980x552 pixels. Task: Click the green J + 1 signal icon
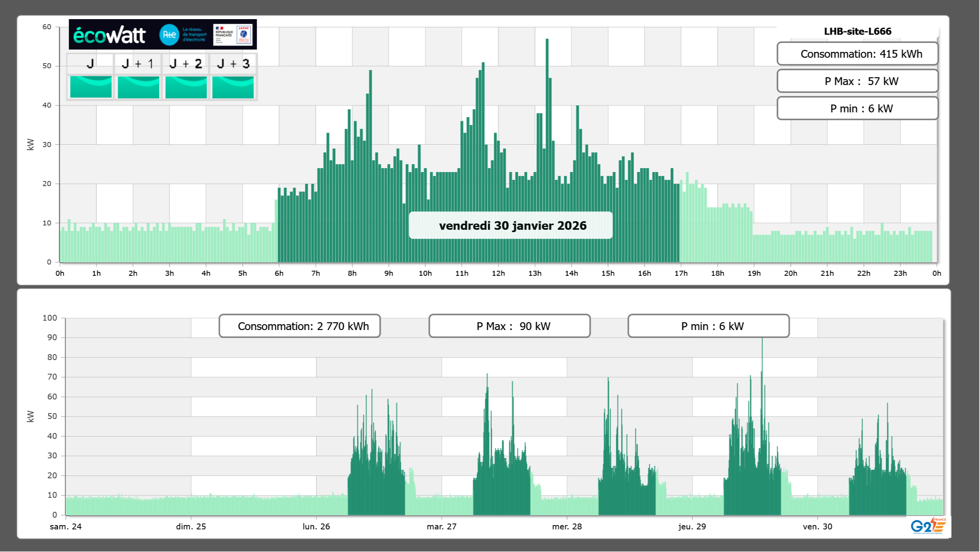click(x=138, y=87)
